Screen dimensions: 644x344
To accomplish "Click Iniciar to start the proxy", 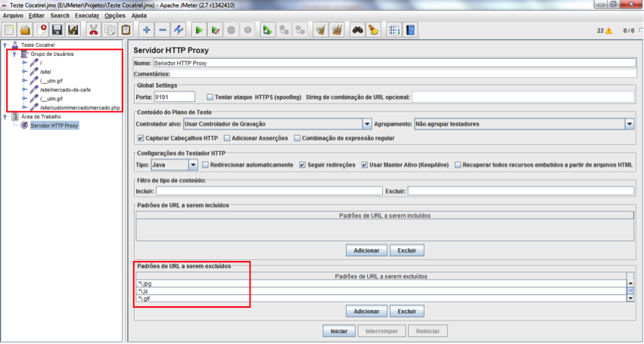I will tap(339, 331).
